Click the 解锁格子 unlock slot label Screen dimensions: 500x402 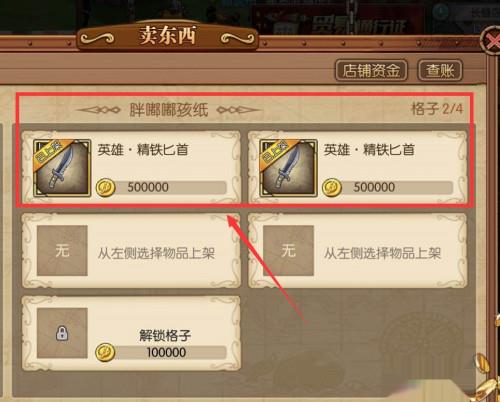click(165, 335)
